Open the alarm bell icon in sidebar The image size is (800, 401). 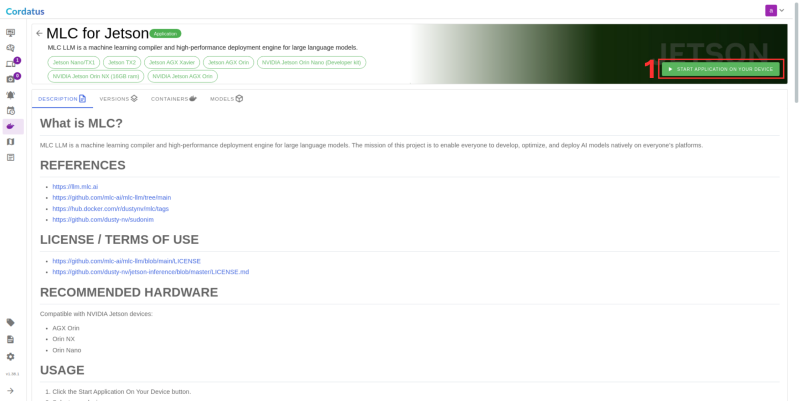[x=11, y=95]
